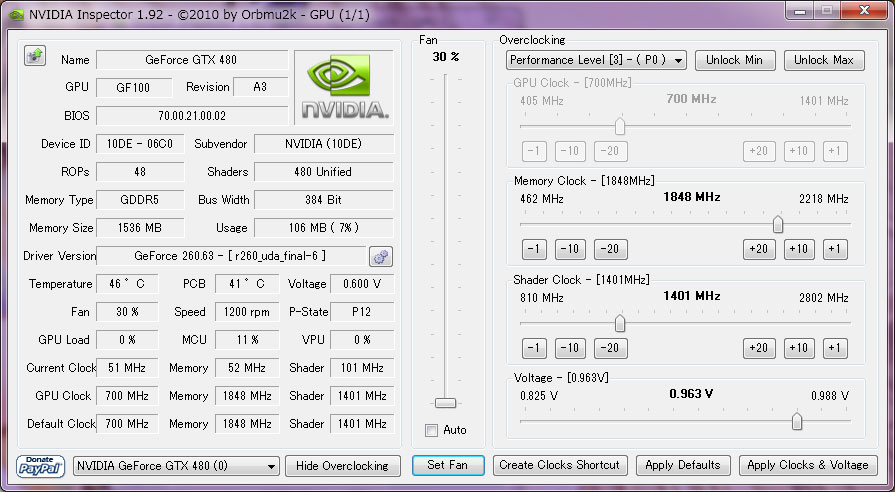Click the upload screenshot icon beside Name
This screenshot has height=492, width=895.
35,56
